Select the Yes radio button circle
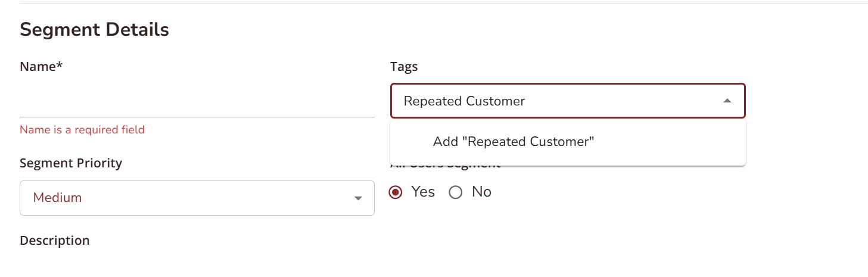This screenshot has width=868, height=277. (x=395, y=192)
